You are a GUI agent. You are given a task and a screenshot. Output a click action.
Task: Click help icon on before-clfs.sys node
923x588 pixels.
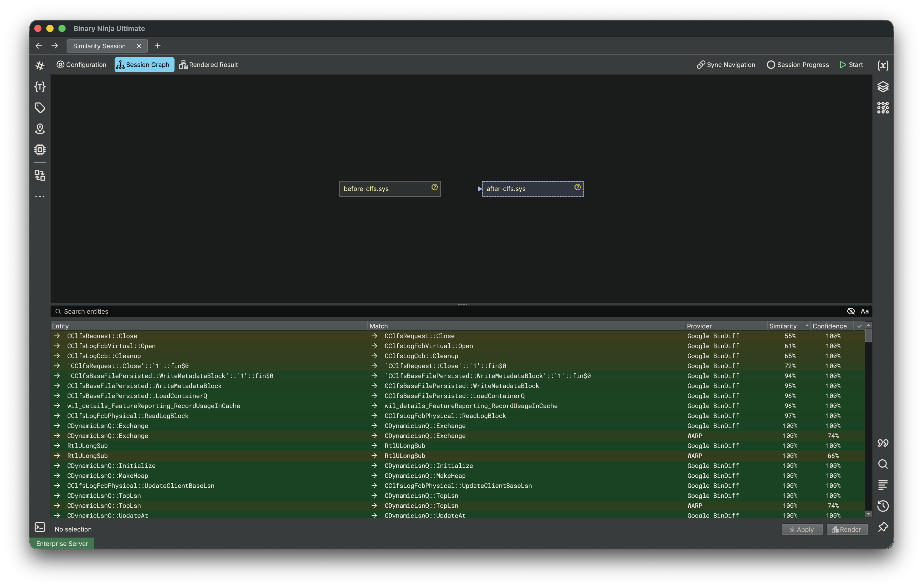coord(434,187)
